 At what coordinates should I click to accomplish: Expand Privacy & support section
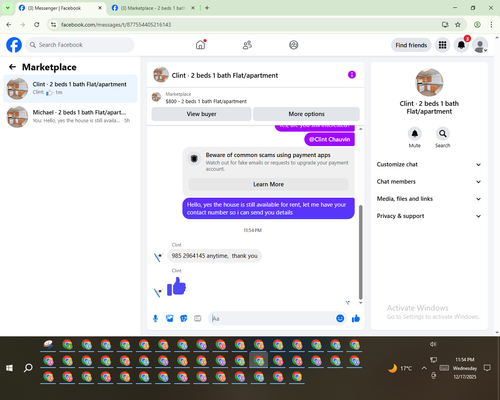(x=429, y=216)
